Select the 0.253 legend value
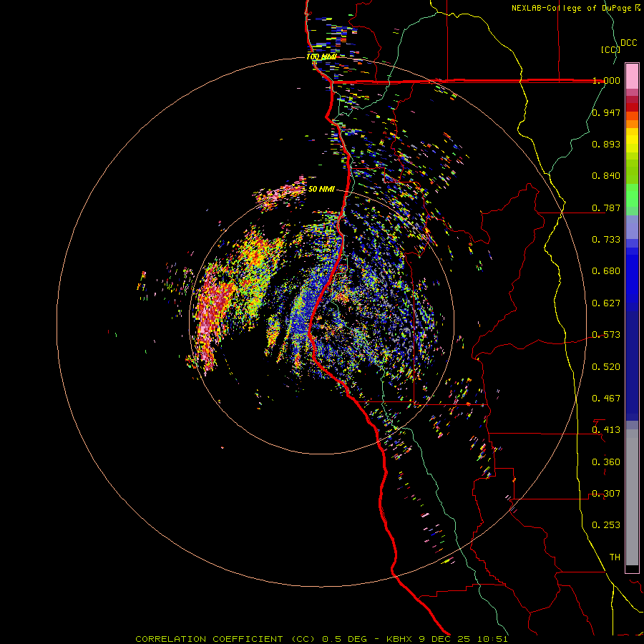 (606, 525)
